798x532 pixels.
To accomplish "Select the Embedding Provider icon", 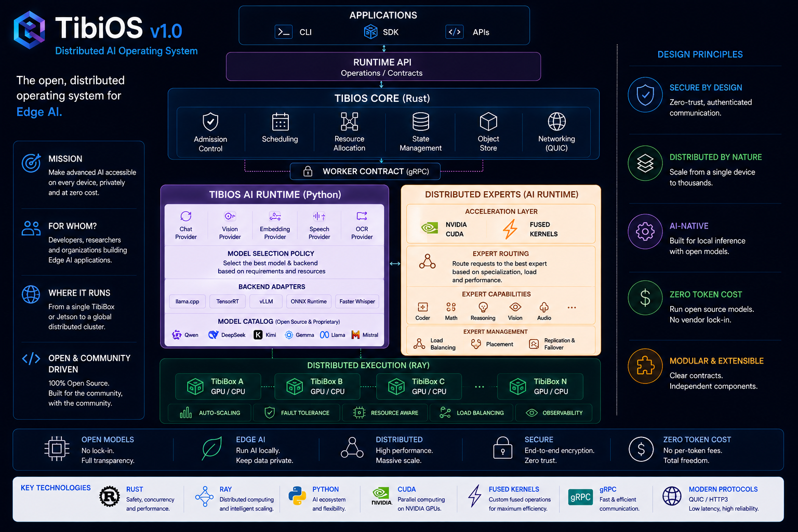I will point(275,216).
